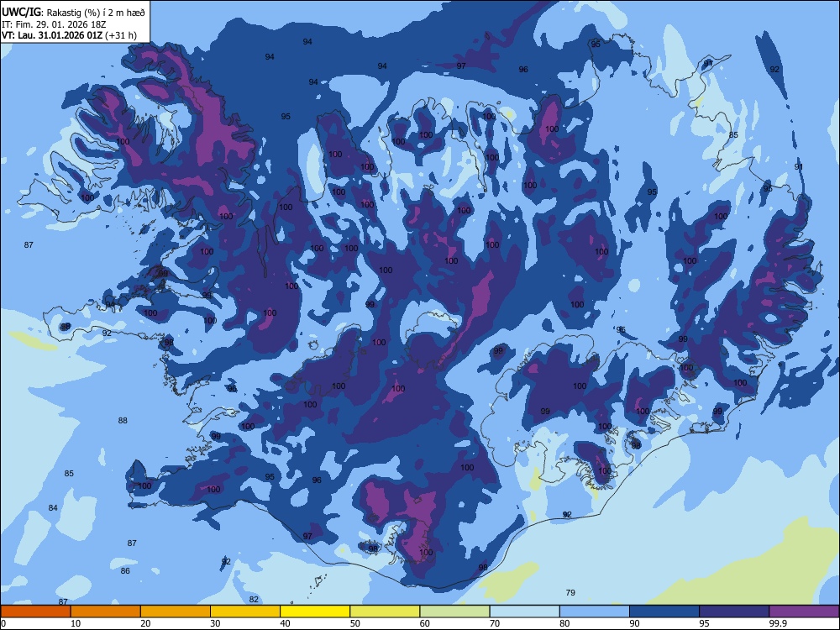Screen dimensions: 840x630
Task: Select the orange 10–20 legend swatch
Action: coord(106,612)
